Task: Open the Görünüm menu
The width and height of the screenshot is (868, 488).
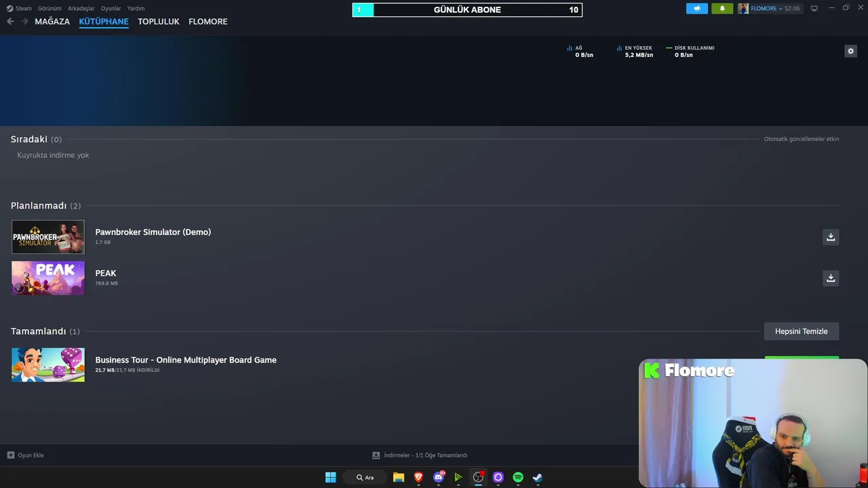Action: point(50,9)
